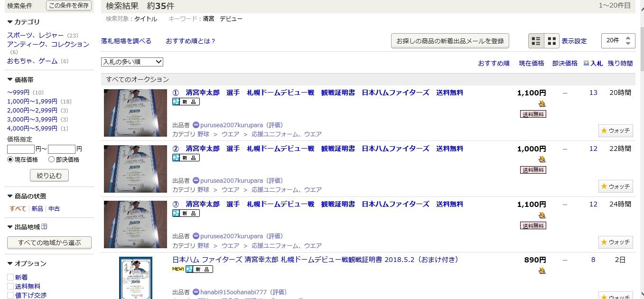Open thumbnail of the 890円 listing
Image resolution: width=644 pixels, height=299 pixels.
click(x=136, y=278)
